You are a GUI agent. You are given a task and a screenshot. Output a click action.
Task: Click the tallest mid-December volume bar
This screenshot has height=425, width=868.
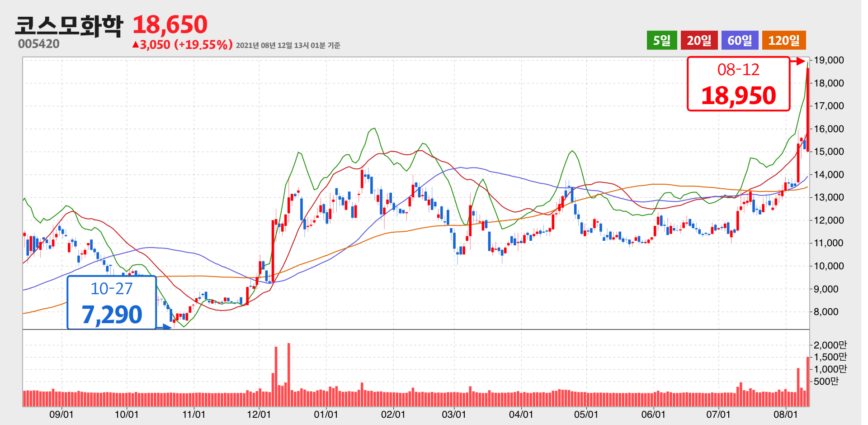288,375
